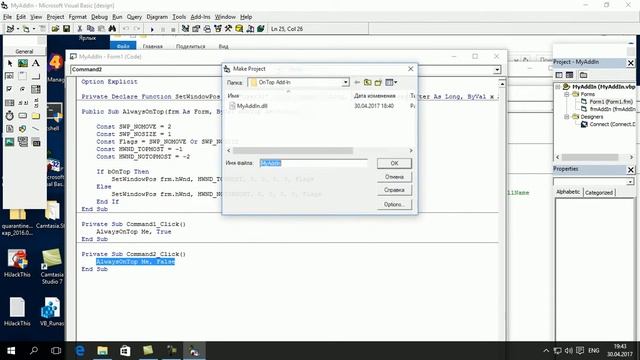Click the Отмена (Cancel) button
The height and width of the screenshot is (360, 640).
394,177
